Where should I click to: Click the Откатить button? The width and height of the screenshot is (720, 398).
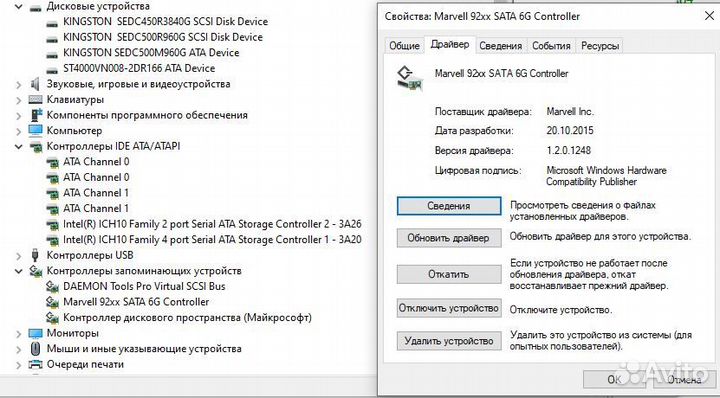click(x=449, y=275)
